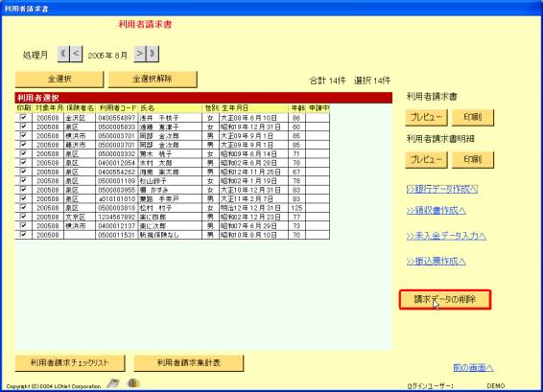Image resolution: width=543 pixels, height=392 pixels.
Task: Toggle print checkbox for 新規保険なし row
Action: point(23,235)
